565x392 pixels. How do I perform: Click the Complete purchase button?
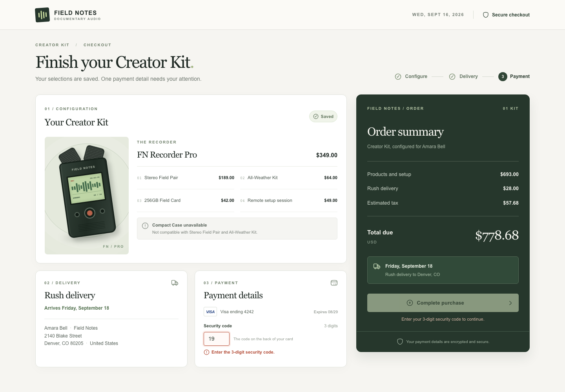coord(443,303)
